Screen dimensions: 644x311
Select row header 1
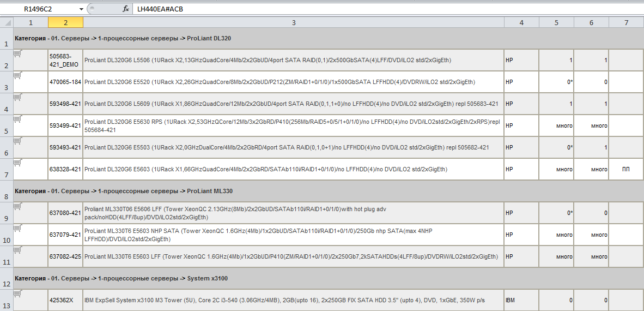pos(7,39)
